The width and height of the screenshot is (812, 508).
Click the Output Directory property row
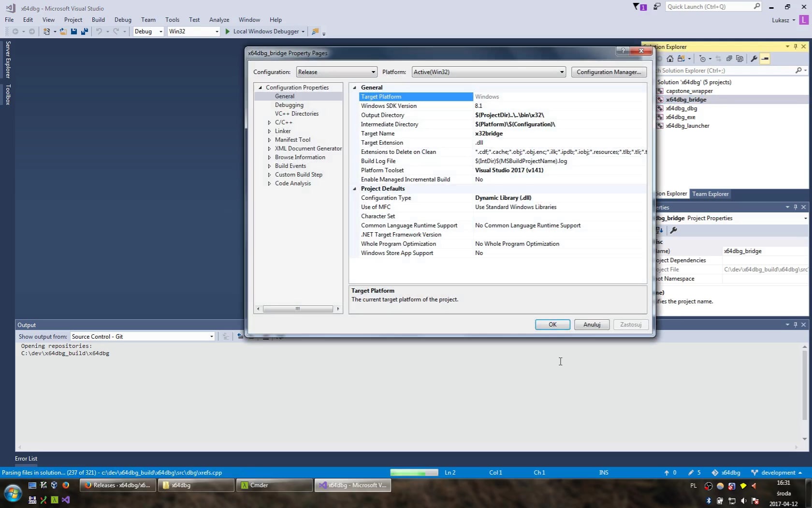tap(503, 115)
